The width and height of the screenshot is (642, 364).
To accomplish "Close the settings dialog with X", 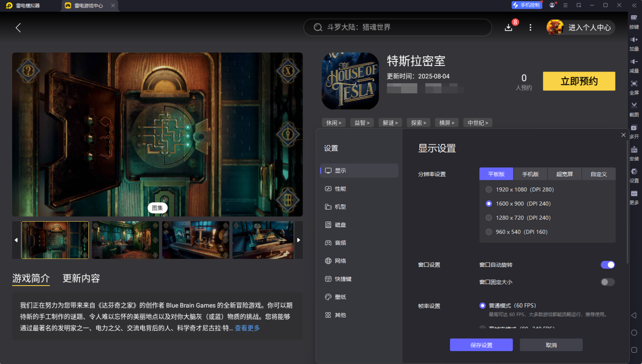I will 623,135.
